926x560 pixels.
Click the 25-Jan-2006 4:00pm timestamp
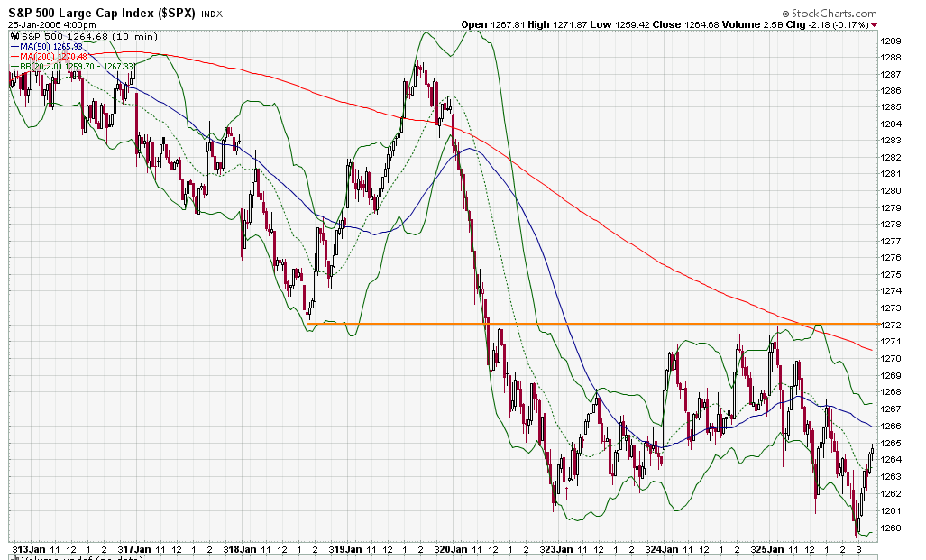52,25
